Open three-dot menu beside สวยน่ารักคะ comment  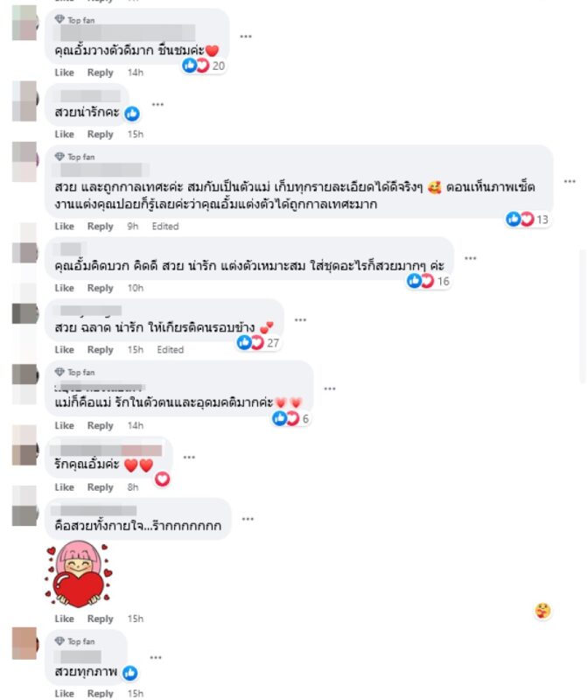point(157,104)
